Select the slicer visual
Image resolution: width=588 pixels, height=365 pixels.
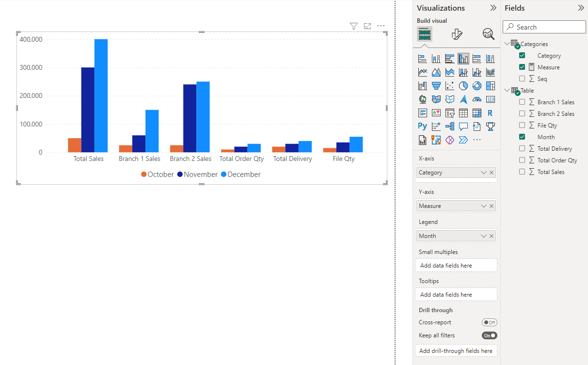point(449,112)
